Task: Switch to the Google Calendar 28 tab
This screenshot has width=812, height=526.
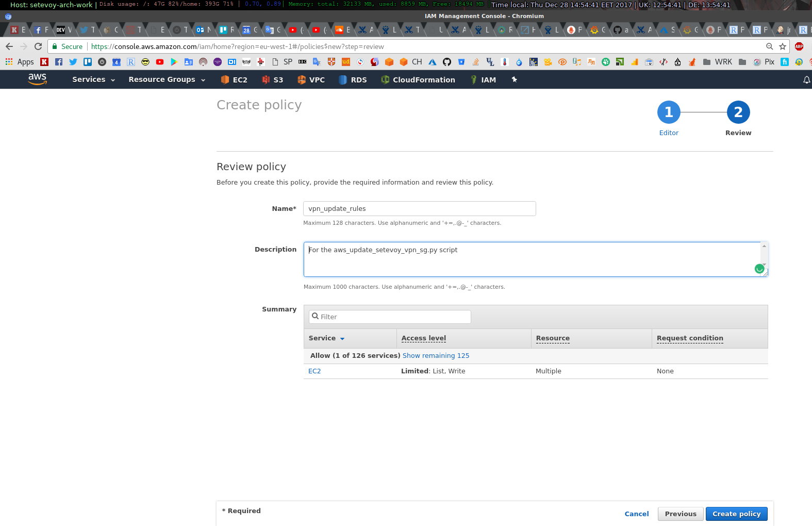Action: (x=250, y=30)
